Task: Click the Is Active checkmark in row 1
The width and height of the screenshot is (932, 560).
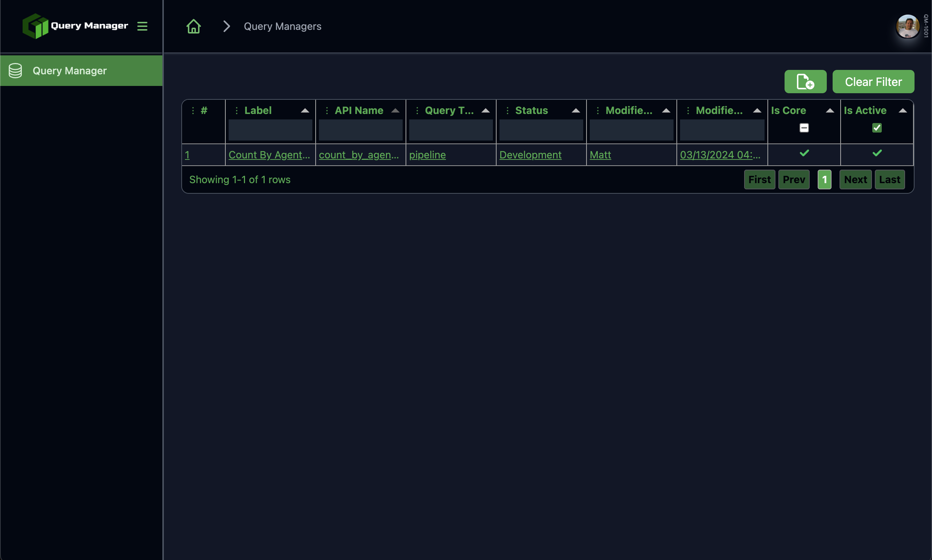Action: [877, 153]
